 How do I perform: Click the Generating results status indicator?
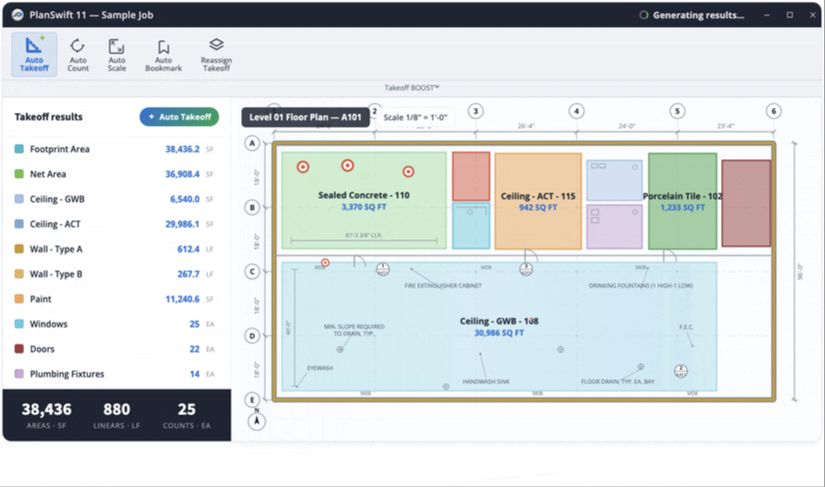coord(691,15)
